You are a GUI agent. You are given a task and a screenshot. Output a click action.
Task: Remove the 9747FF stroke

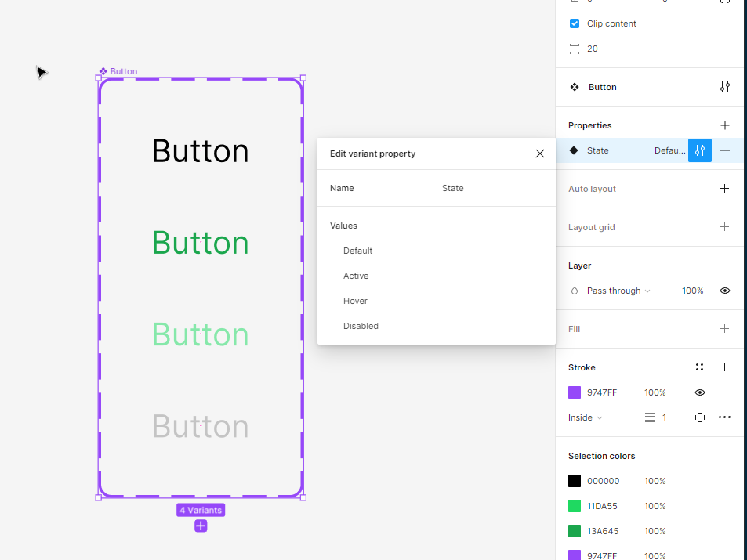[x=724, y=392]
